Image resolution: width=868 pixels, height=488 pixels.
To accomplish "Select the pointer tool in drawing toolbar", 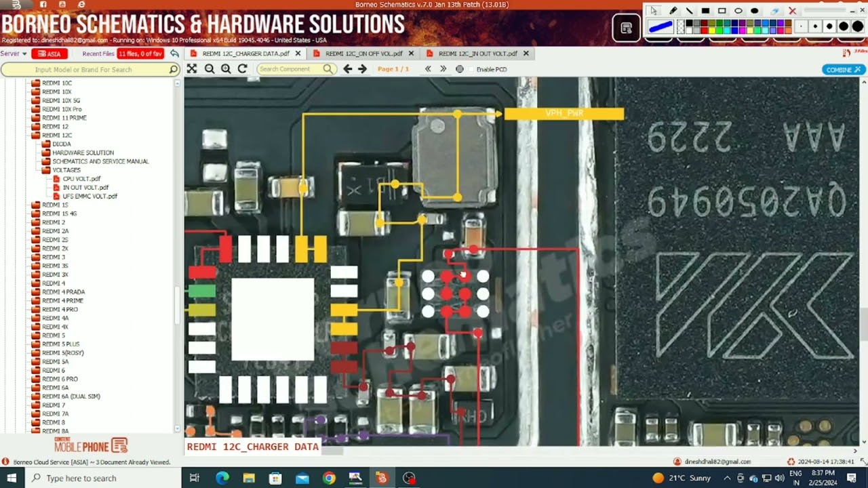I will pos(654,11).
